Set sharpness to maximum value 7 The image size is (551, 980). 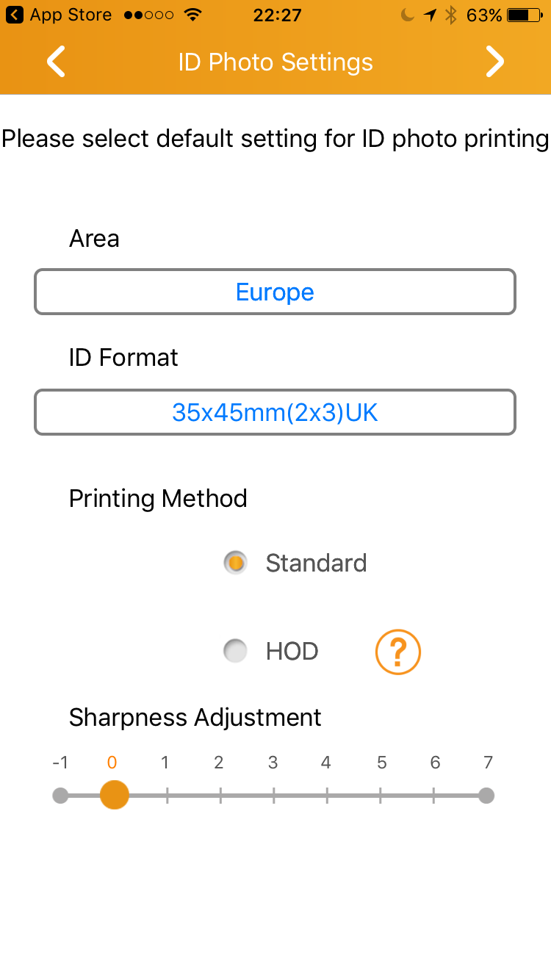486,795
